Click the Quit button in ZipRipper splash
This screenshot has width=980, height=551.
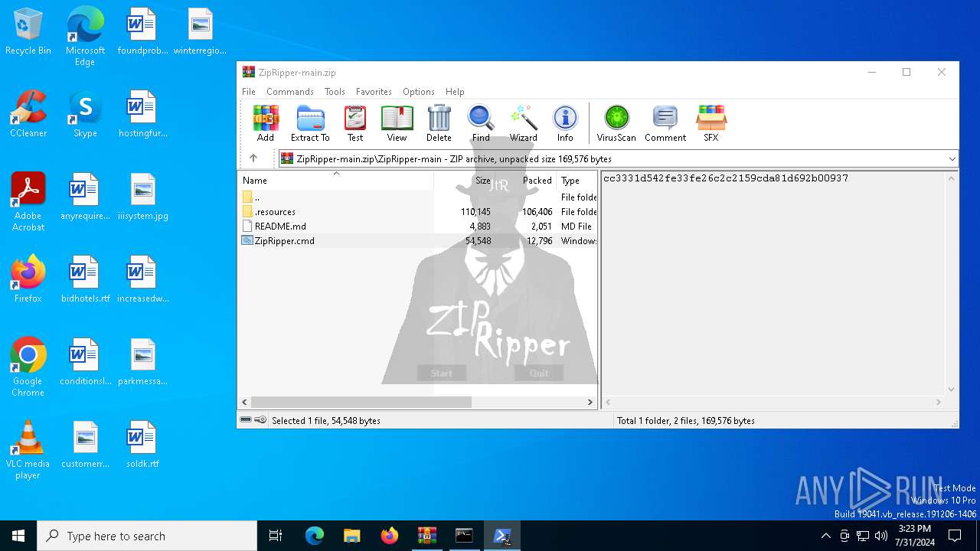click(539, 373)
